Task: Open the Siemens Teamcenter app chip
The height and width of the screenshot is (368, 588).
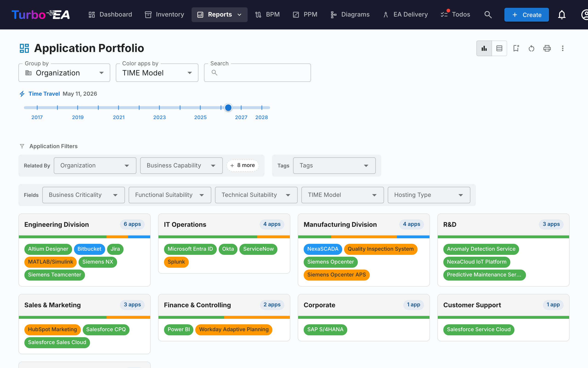Action: pyautogui.click(x=54, y=275)
